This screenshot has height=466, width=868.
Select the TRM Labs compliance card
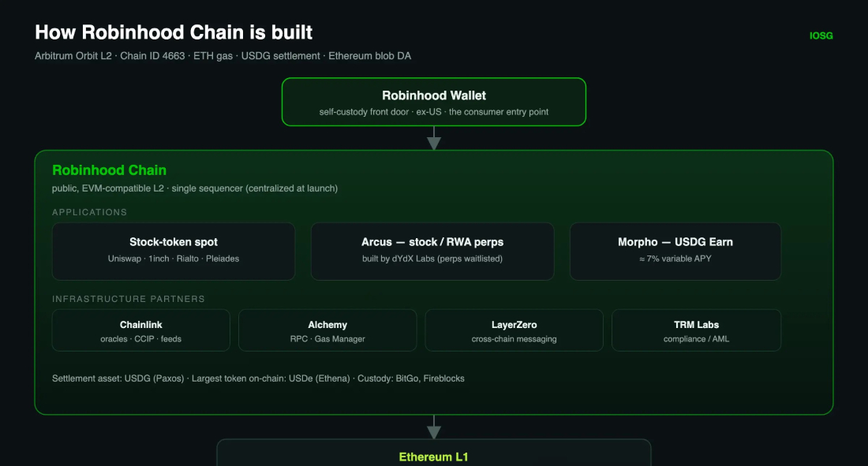[x=697, y=330]
